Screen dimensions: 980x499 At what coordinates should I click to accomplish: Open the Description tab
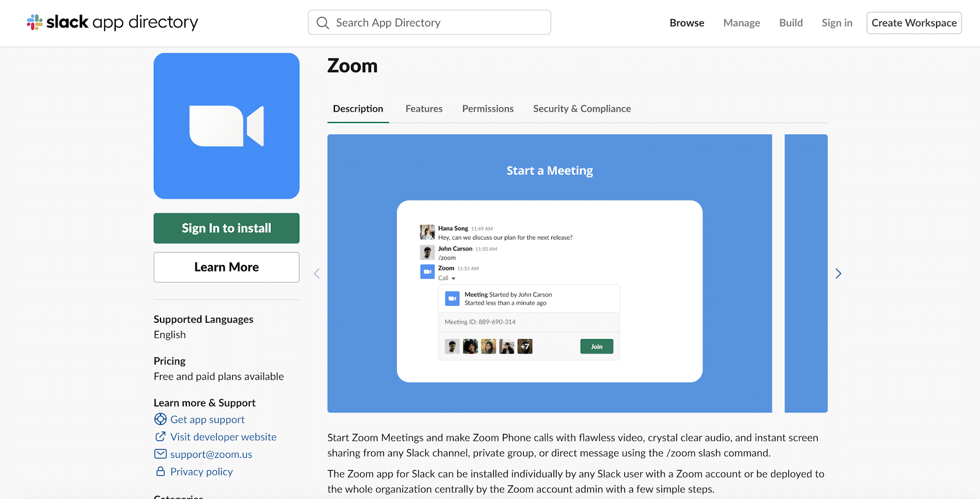pyautogui.click(x=358, y=109)
